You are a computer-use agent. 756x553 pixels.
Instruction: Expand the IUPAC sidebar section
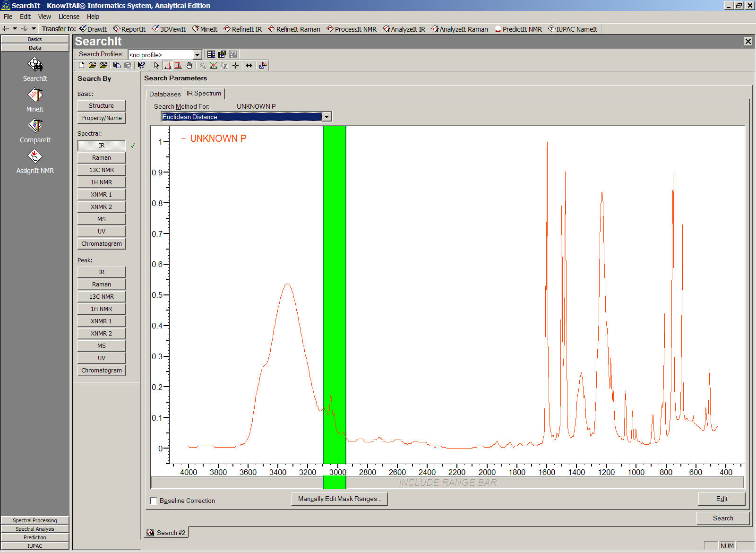tap(35, 546)
